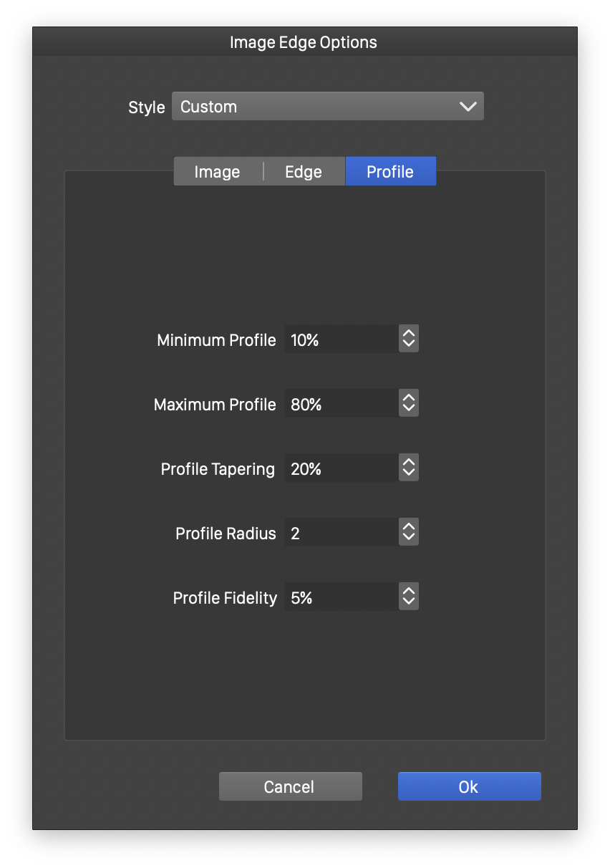
Task: Click the Profile Radius value field
Action: (341, 533)
